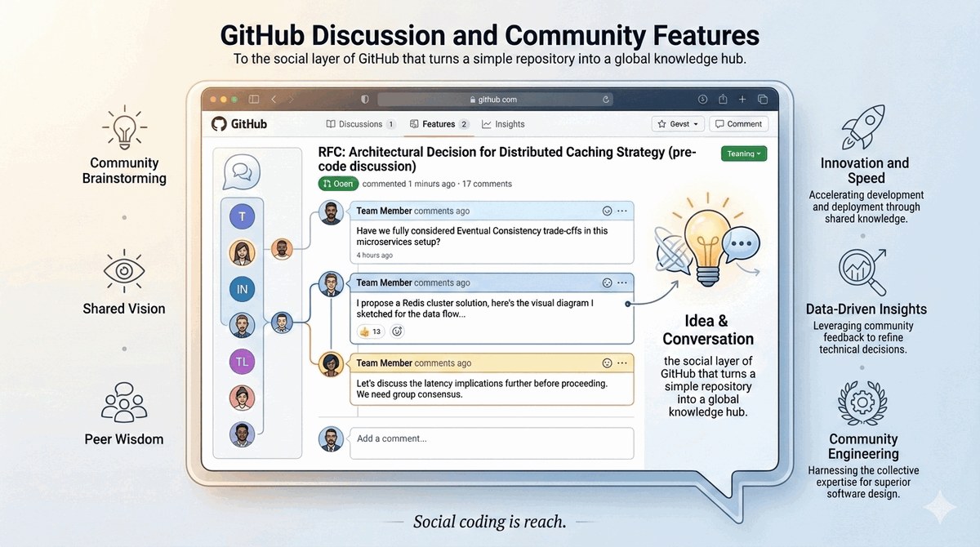Add emoji reaction on Redis comment header

point(607,282)
